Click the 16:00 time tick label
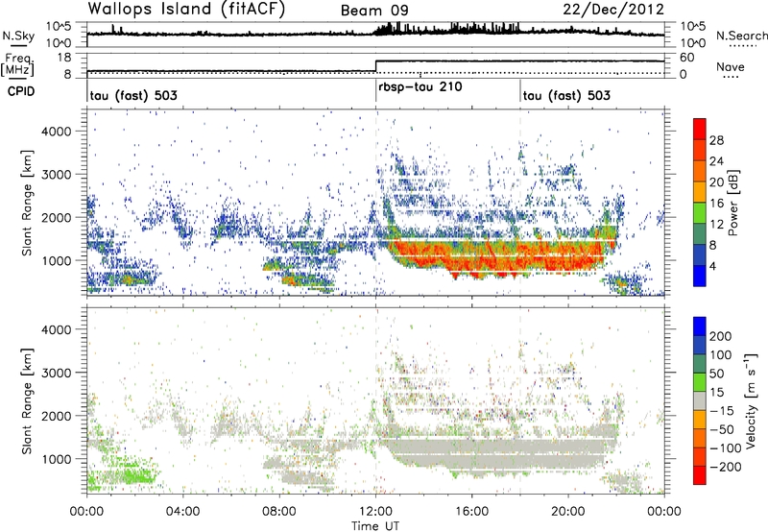Viewport: 768px width, 532px height. [471, 512]
